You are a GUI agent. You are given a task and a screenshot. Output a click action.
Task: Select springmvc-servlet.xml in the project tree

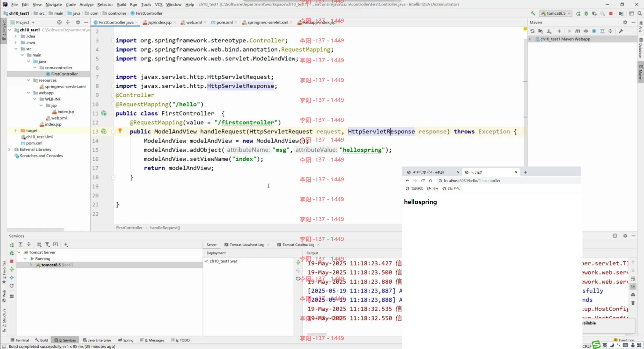(63, 87)
